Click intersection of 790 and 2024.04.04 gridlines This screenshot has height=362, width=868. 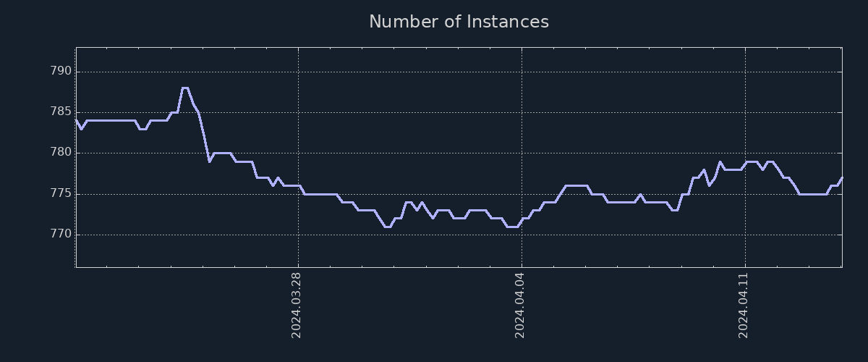click(522, 72)
